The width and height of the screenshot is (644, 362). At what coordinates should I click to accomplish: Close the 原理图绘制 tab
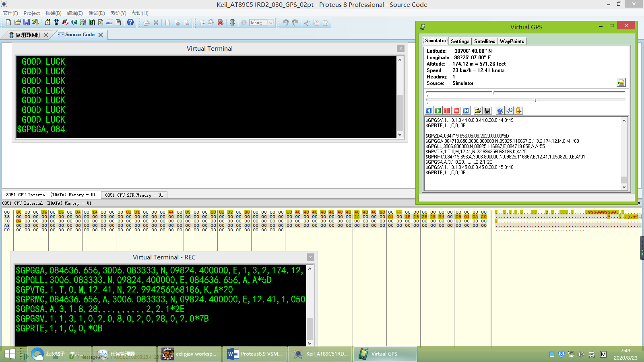click(46, 35)
